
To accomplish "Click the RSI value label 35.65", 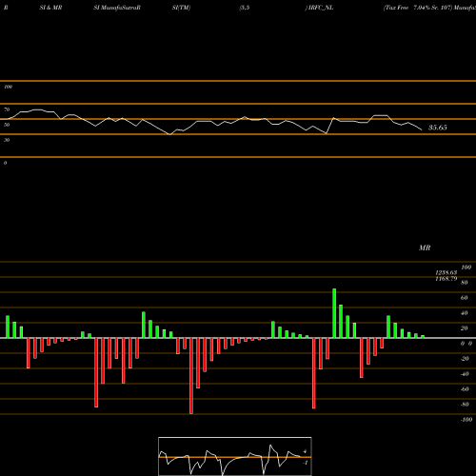I will coord(438,128).
